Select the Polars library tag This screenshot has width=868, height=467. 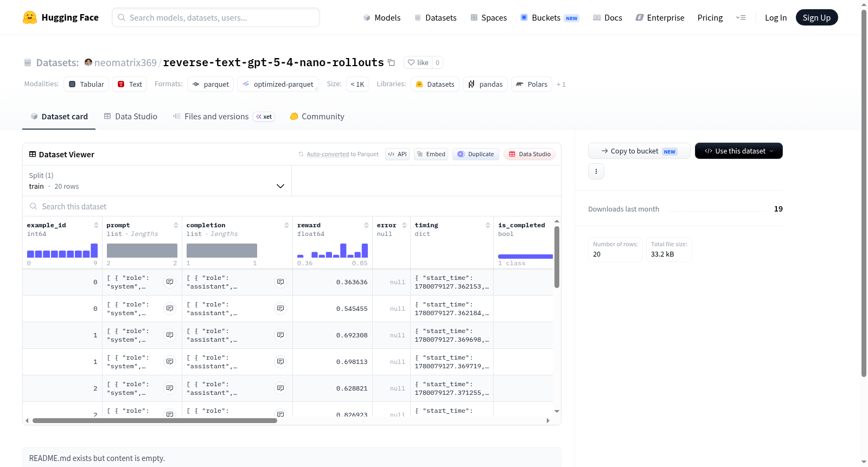point(532,84)
